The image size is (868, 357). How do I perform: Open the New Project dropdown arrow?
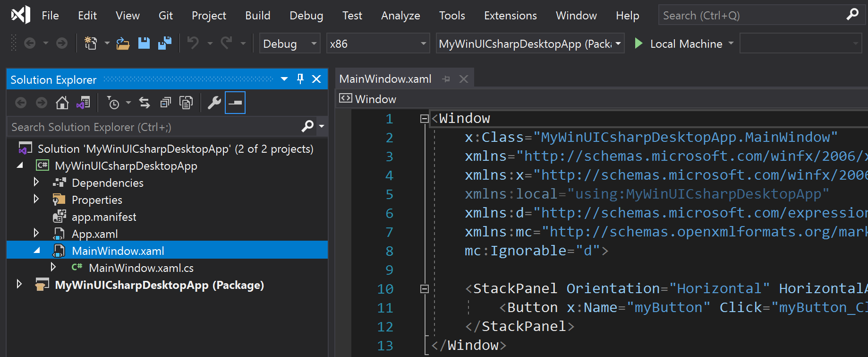click(107, 44)
